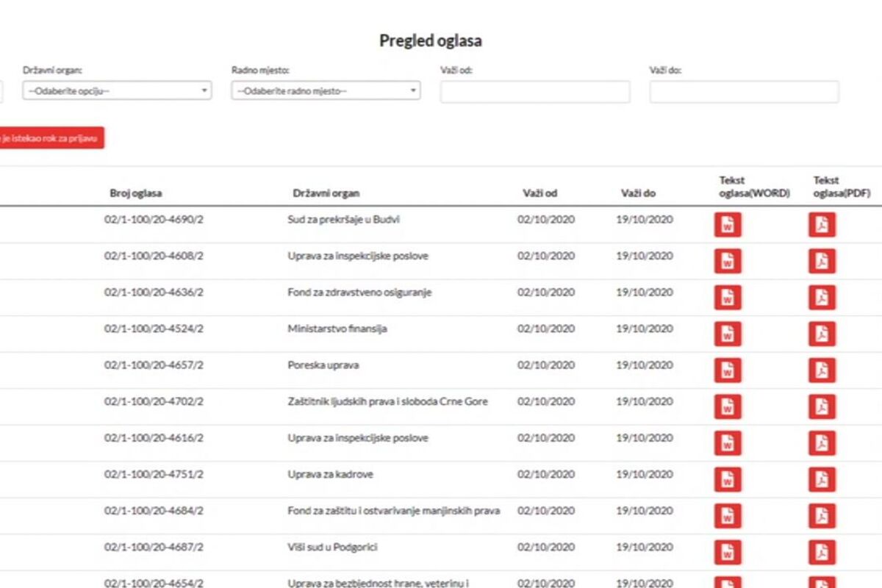Sort by Broj oglasa column header
This screenshot has width=882, height=588.
click(136, 193)
